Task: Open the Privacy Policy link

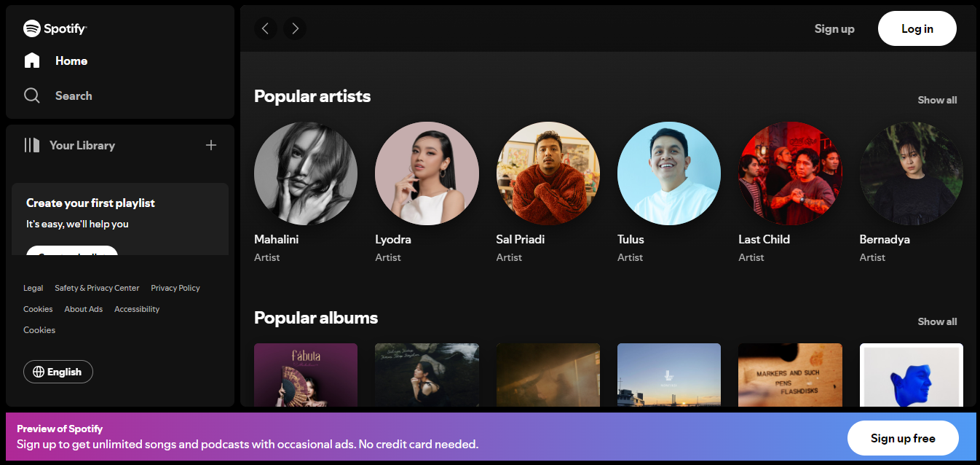Action: click(175, 288)
